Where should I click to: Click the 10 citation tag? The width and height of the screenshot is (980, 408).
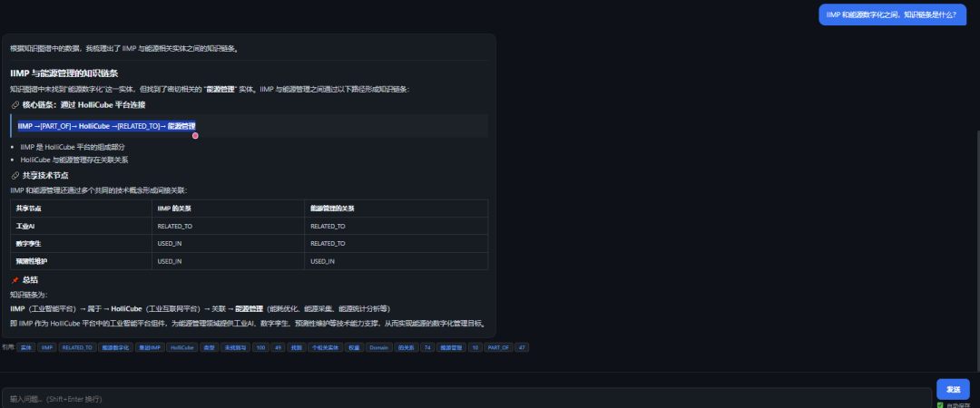(x=475, y=347)
